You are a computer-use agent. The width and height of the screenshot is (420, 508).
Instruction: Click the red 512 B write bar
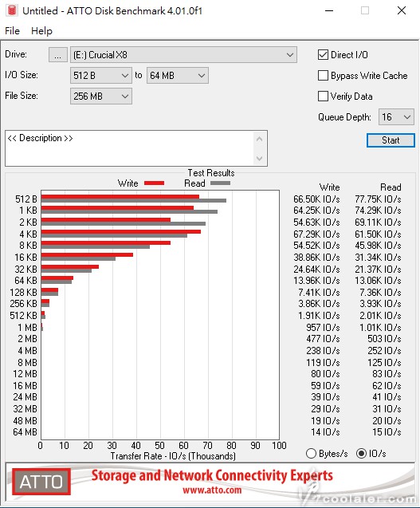point(120,197)
